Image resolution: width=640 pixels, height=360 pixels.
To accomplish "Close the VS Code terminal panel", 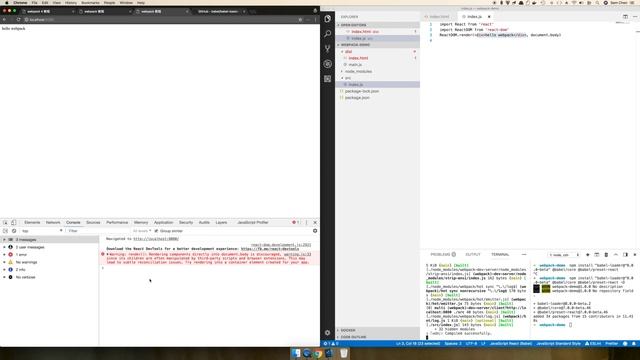I will (x=635, y=255).
